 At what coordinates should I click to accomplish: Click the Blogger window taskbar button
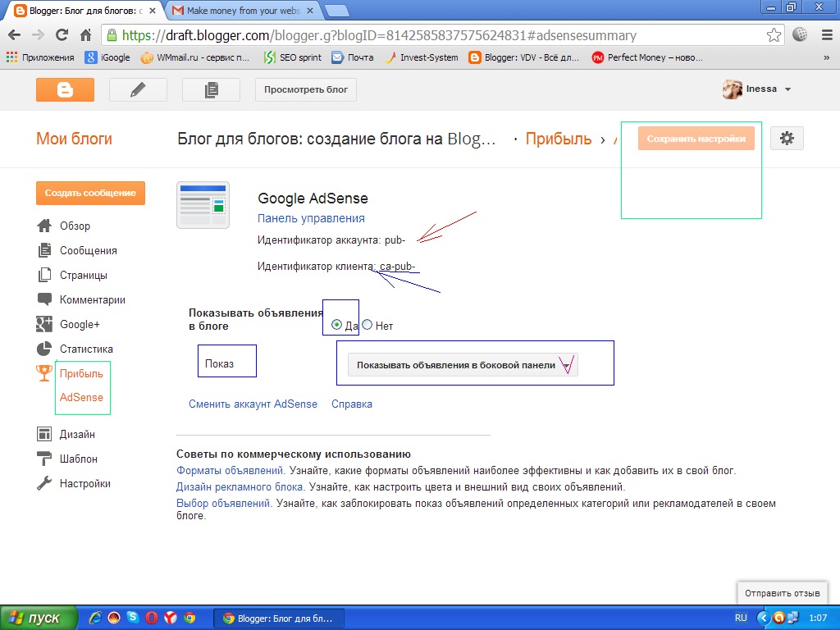pyautogui.click(x=277, y=619)
